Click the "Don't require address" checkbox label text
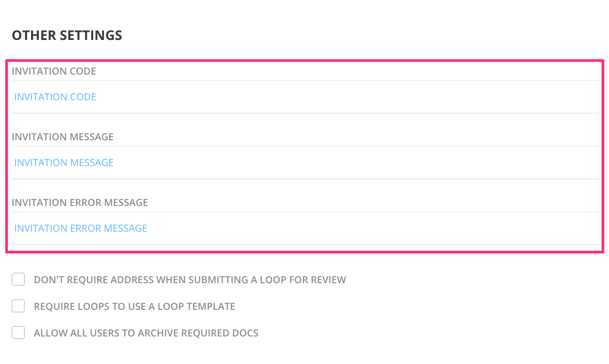 [190, 280]
